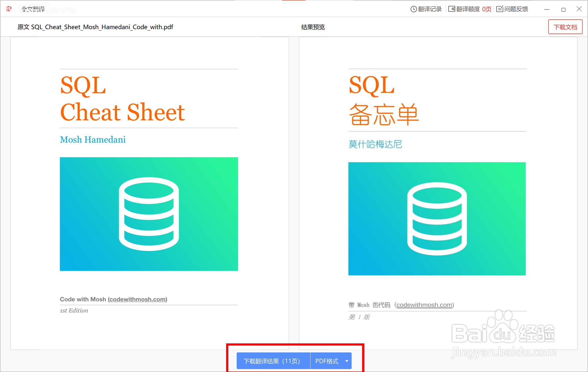Click the red 下载文档 button

[565, 27]
